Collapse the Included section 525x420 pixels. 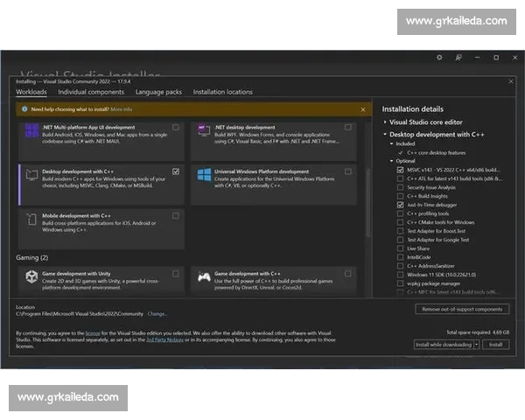pos(391,143)
